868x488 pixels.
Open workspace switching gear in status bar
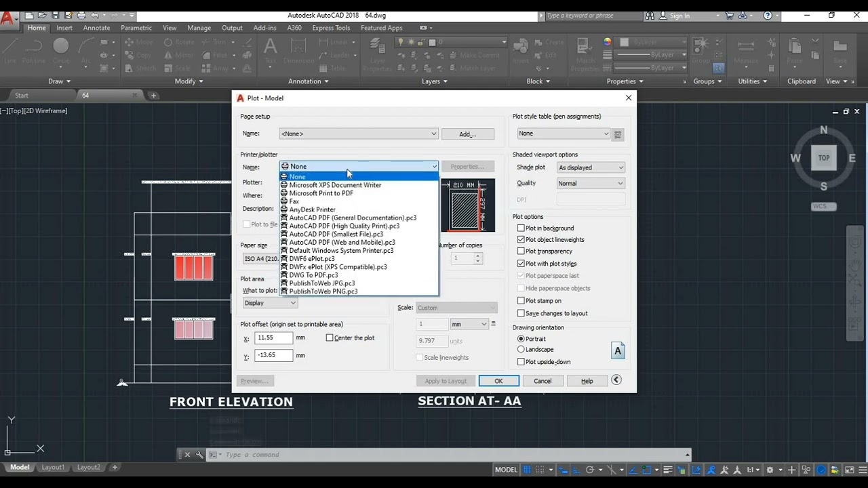770,470
